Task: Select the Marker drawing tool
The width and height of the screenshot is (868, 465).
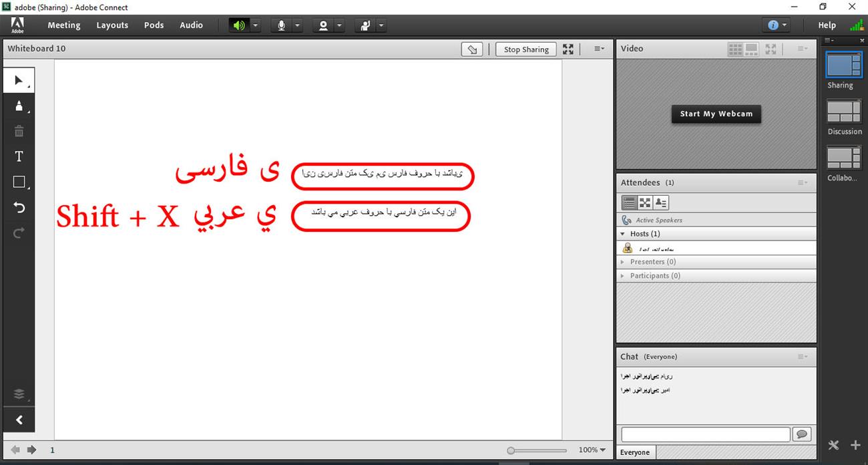Action: click(x=19, y=106)
